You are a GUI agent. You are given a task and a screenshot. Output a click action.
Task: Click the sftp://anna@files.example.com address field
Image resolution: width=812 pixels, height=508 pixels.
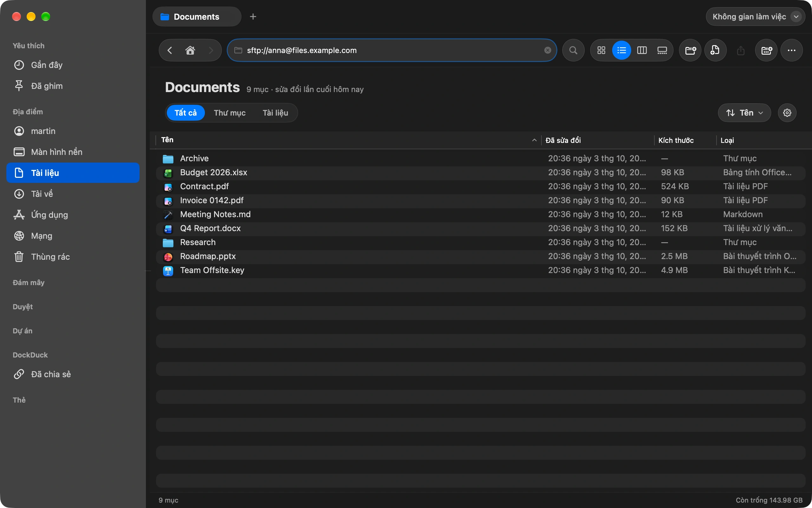[392, 50]
